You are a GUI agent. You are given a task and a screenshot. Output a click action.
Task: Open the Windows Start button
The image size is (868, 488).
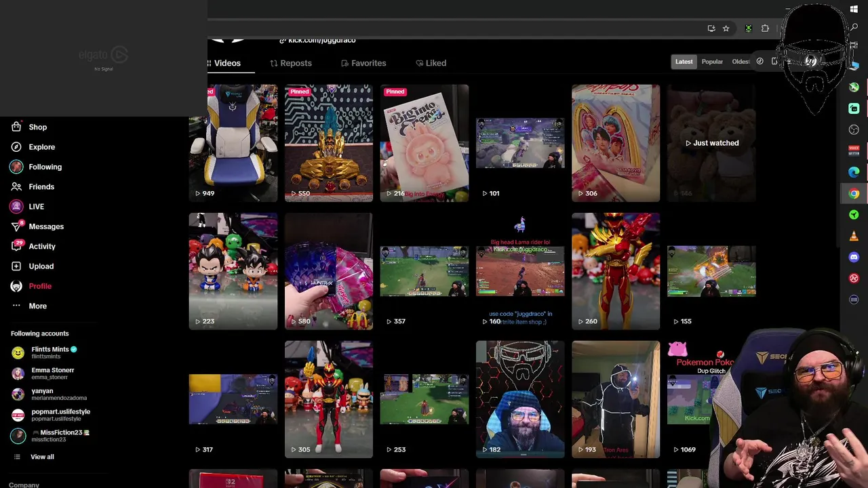854,9
